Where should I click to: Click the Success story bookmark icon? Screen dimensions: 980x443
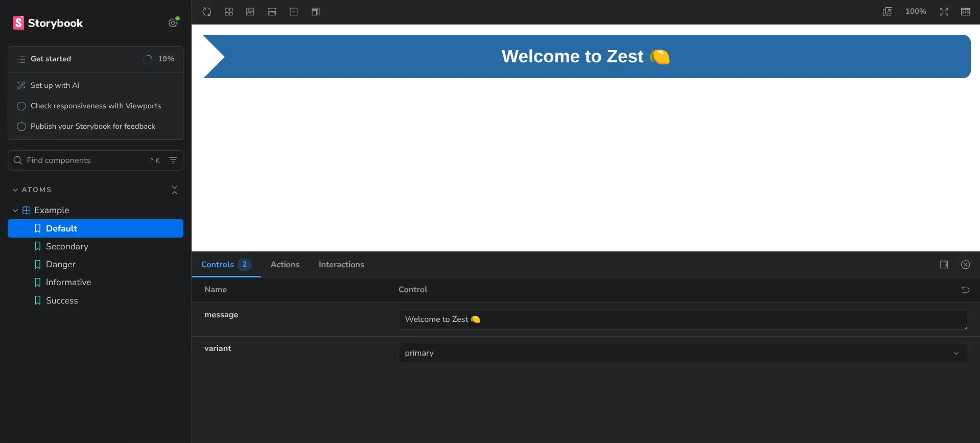tap(37, 300)
